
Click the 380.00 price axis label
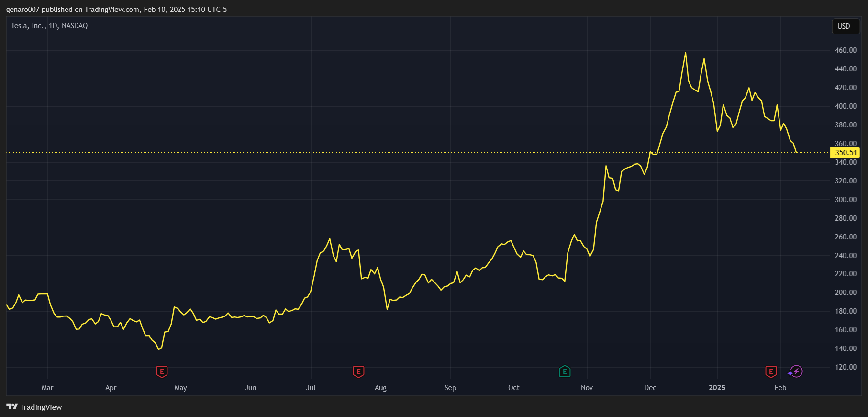[x=846, y=125]
